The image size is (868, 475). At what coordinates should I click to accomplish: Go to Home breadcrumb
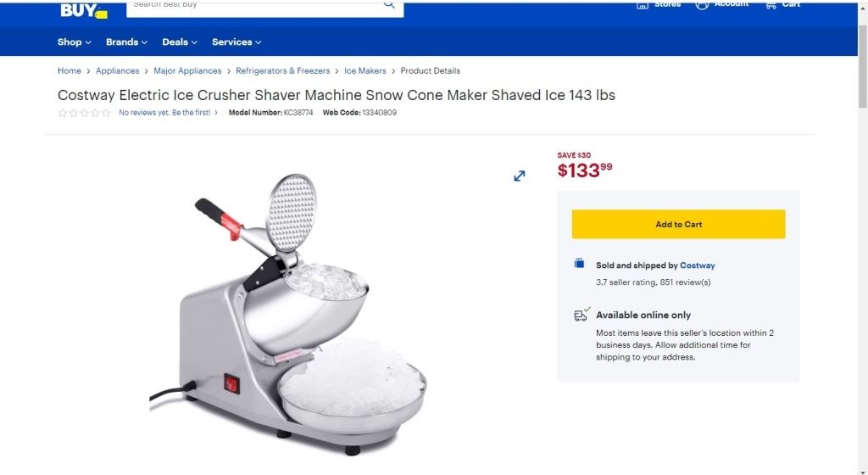tap(70, 71)
